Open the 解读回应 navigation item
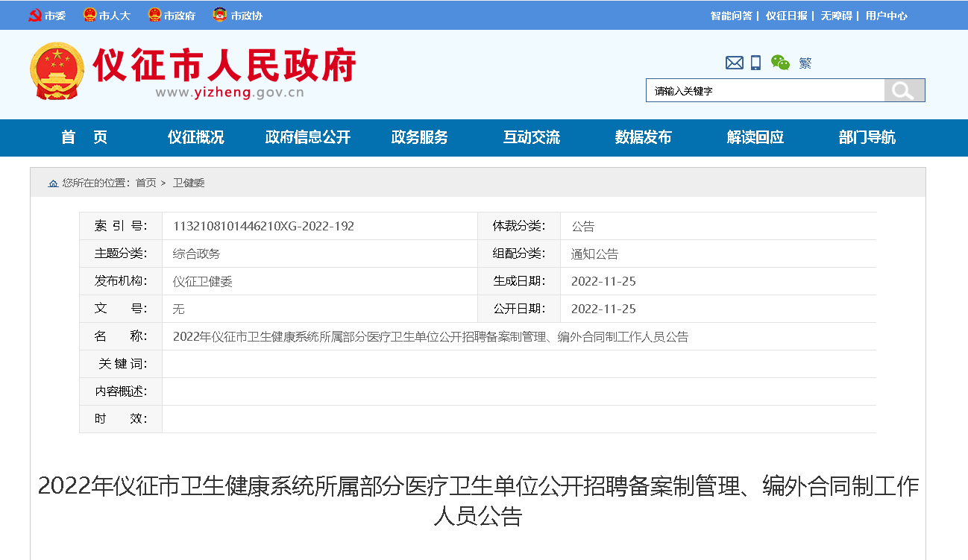 (x=755, y=137)
